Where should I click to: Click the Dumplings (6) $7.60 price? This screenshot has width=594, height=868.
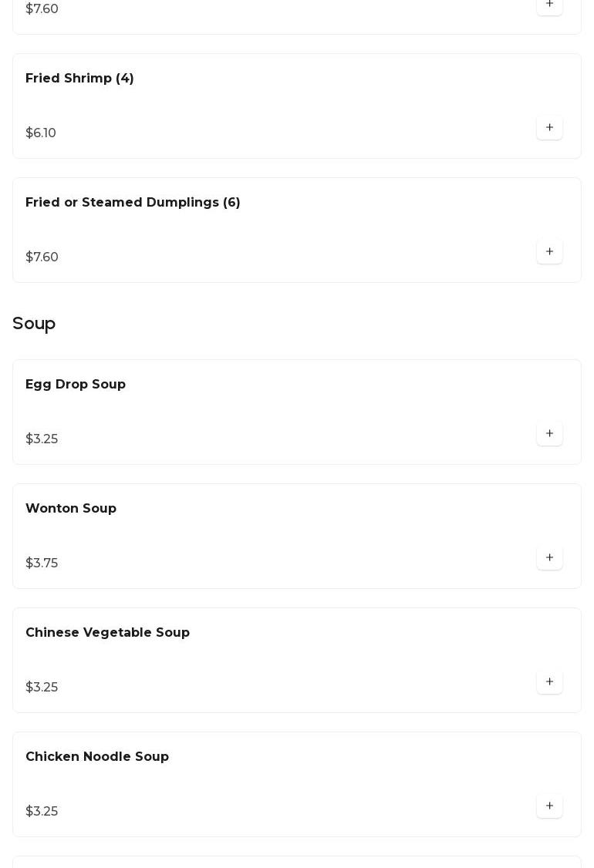pos(42,257)
